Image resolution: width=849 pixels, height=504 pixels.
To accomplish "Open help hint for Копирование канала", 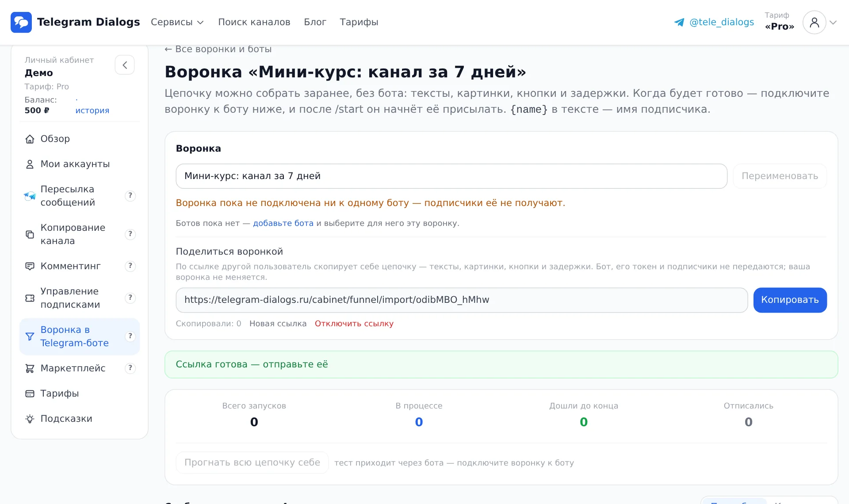I will pyautogui.click(x=130, y=234).
